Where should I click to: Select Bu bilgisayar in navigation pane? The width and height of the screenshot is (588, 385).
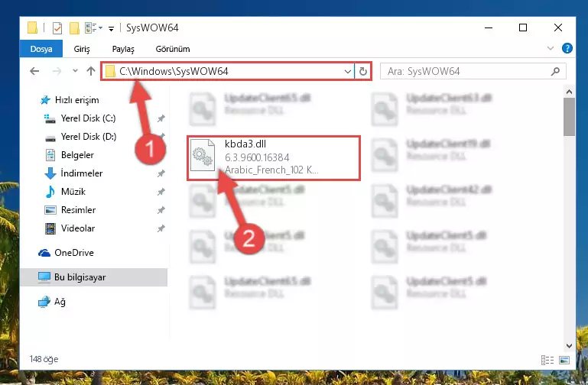(x=94, y=277)
